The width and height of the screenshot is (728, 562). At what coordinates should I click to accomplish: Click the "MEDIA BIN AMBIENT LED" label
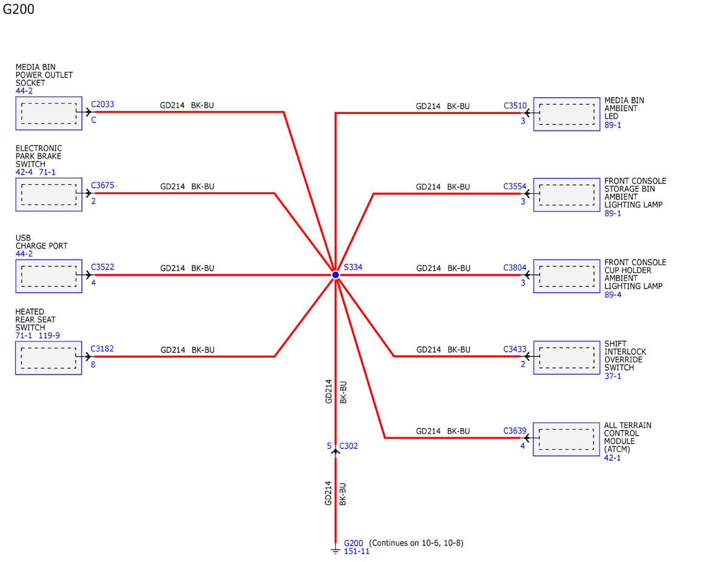(624, 109)
